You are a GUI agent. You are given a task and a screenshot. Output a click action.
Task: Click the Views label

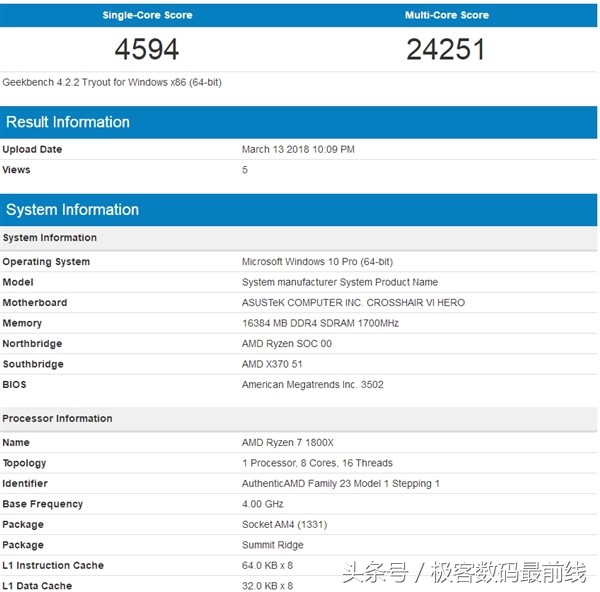point(16,170)
